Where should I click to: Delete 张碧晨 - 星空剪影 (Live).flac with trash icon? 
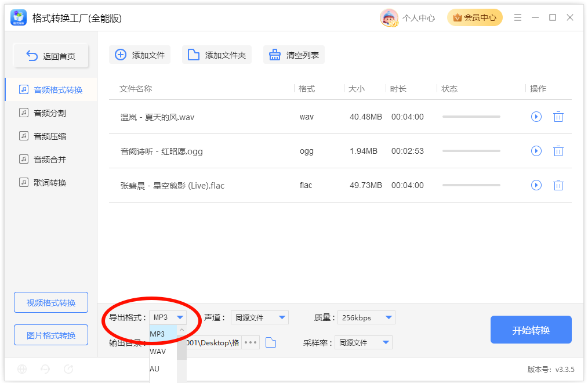click(558, 185)
